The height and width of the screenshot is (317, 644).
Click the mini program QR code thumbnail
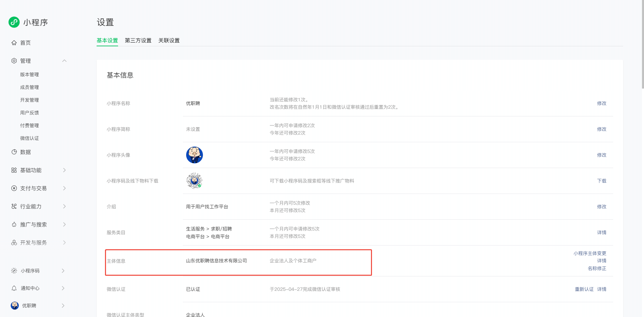195,181
